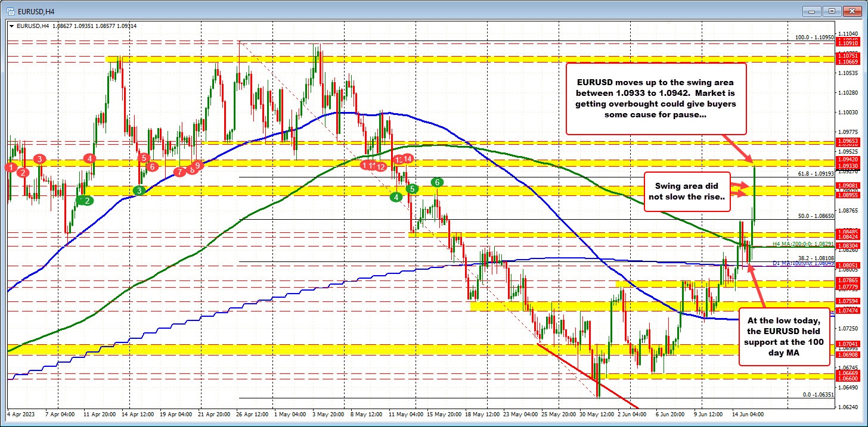This screenshot has width=868, height=427.
Task: Click the red marker 7 near 19 April
Action: pos(178,172)
